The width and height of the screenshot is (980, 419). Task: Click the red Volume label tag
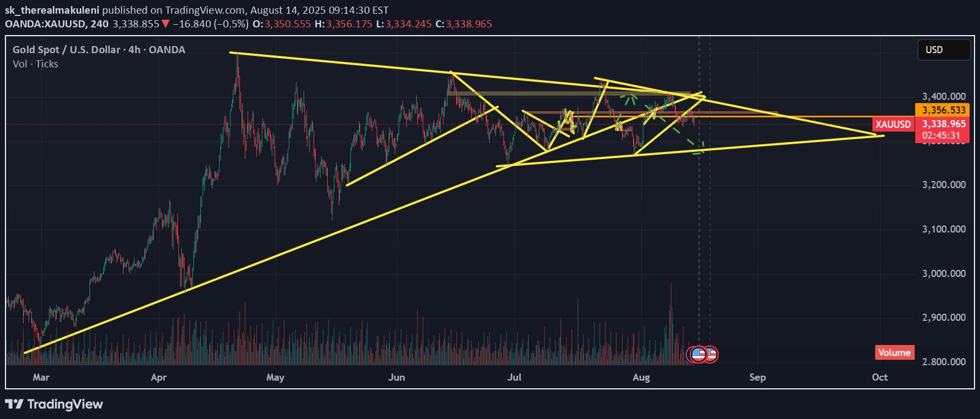click(894, 353)
